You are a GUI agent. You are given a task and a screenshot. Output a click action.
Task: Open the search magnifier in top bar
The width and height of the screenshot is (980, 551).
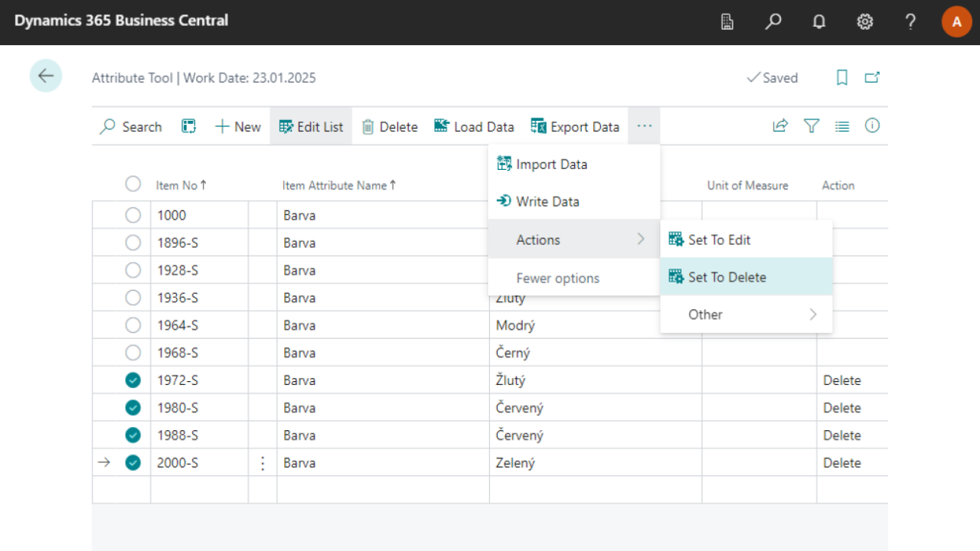point(773,22)
